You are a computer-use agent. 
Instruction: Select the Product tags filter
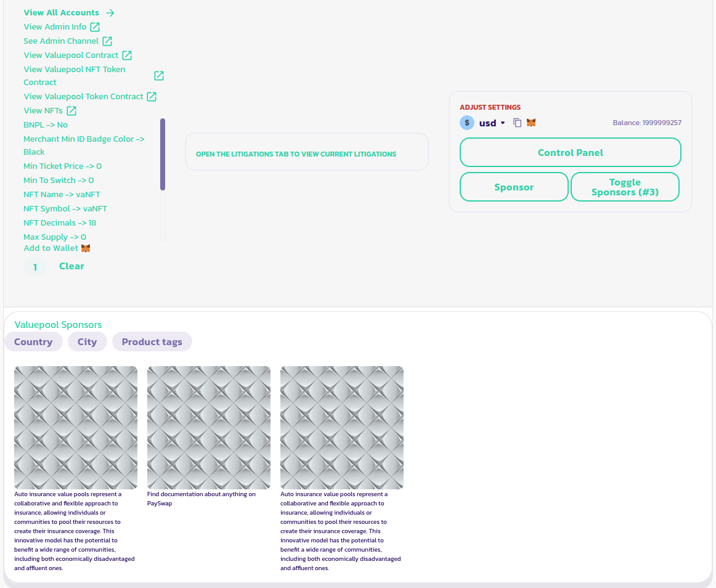coord(152,342)
